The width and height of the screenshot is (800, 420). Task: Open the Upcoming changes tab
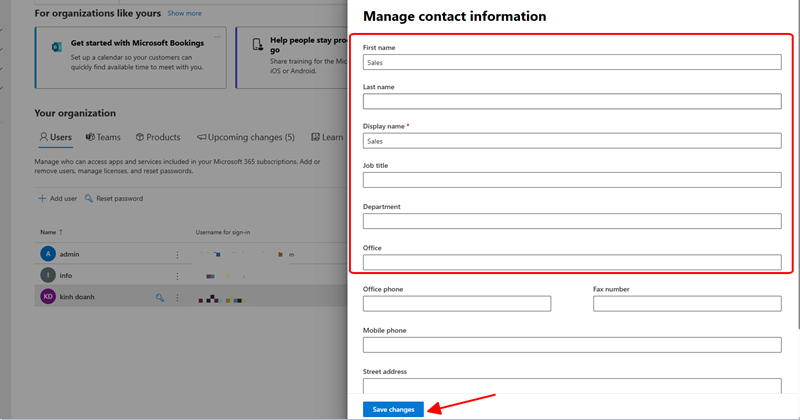click(x=246, y=137)
